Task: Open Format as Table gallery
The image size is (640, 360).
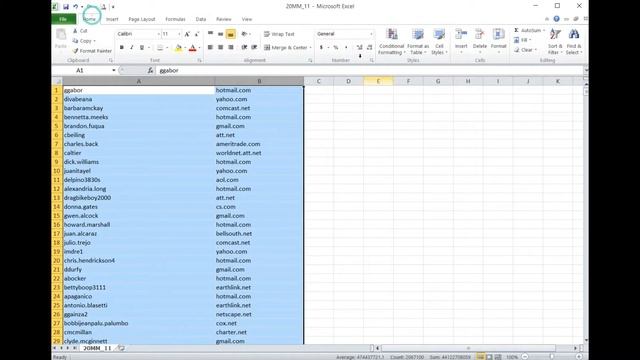Action: pos(418,42)
